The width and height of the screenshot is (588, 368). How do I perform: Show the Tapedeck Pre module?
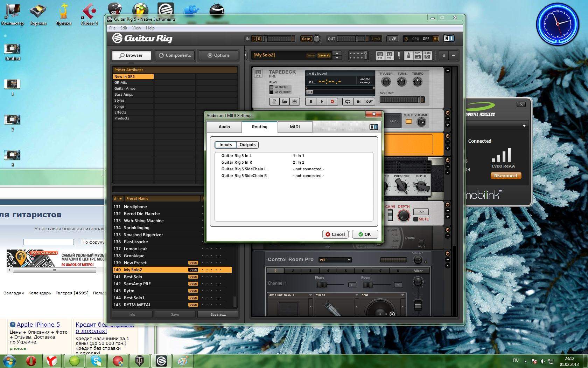point(380,55)
